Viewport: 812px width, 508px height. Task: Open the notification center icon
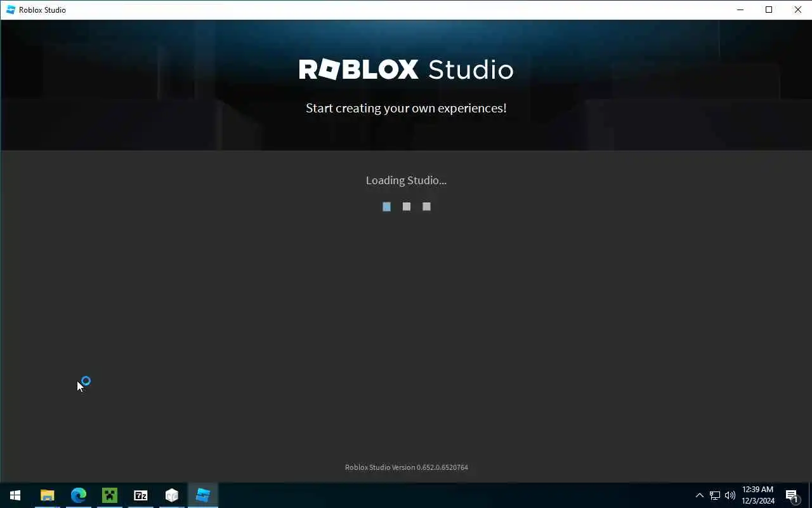tap(792, 495)
